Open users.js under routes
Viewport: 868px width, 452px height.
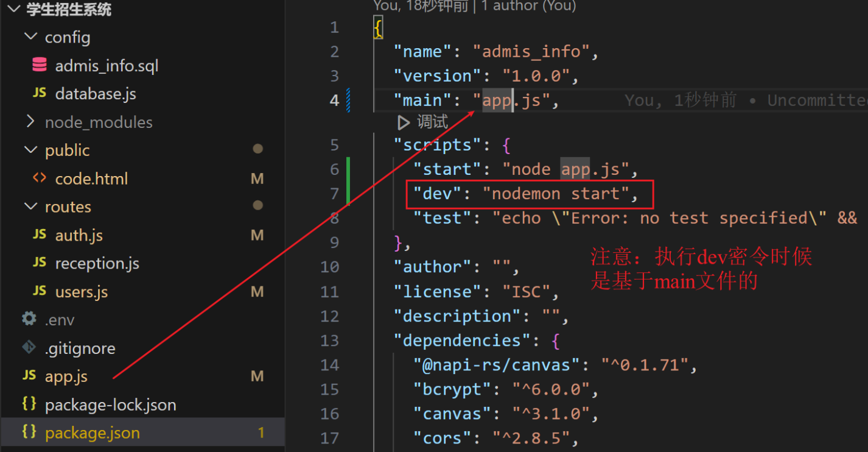[82, 292]
